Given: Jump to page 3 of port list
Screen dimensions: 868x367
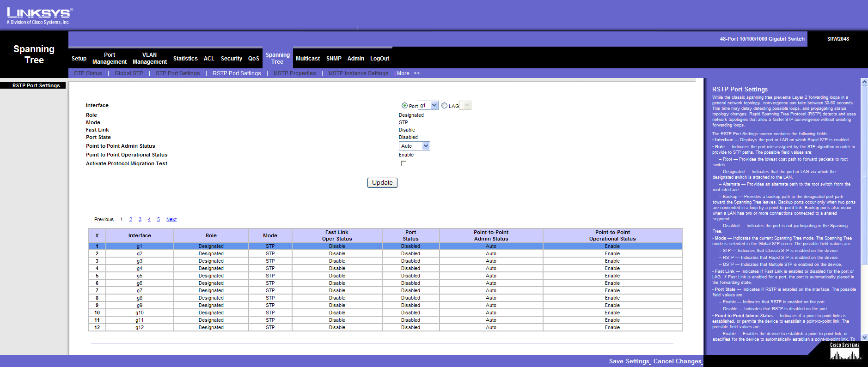Looking at the screenshot, I should pyautogui.click(x=140, y=220).
